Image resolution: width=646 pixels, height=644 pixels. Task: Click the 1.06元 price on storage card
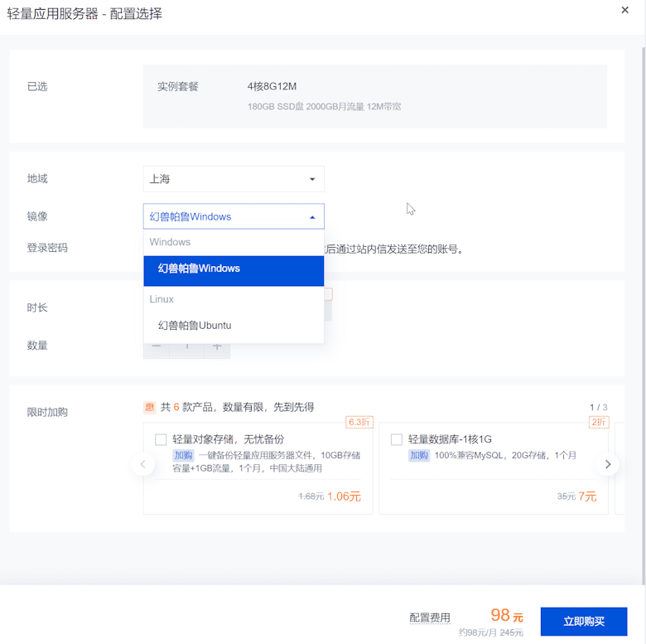pos(344,497)
